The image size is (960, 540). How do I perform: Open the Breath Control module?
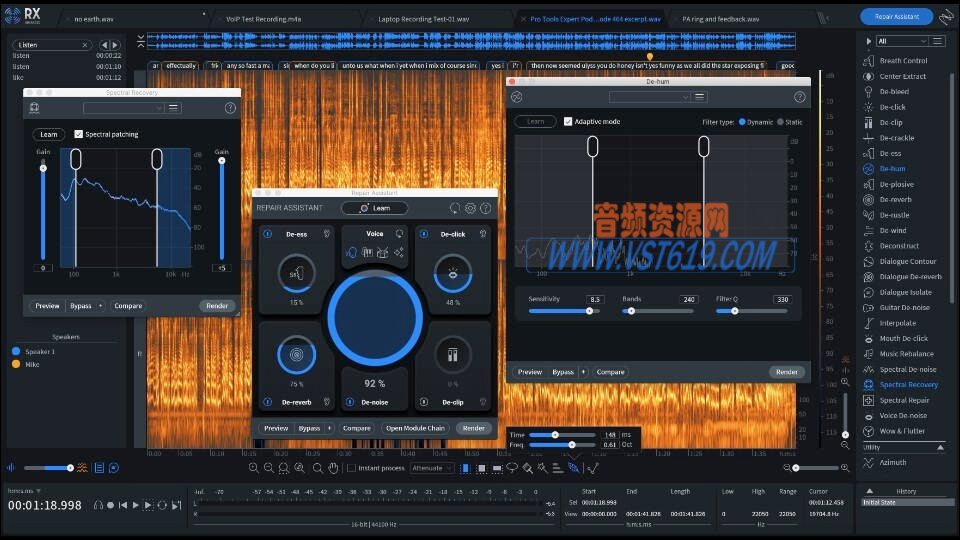pos(903,61)
